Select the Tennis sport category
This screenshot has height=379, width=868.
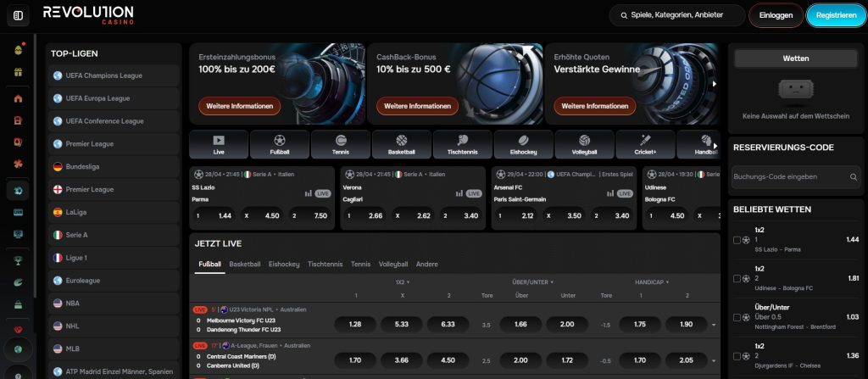pos(341,145)
